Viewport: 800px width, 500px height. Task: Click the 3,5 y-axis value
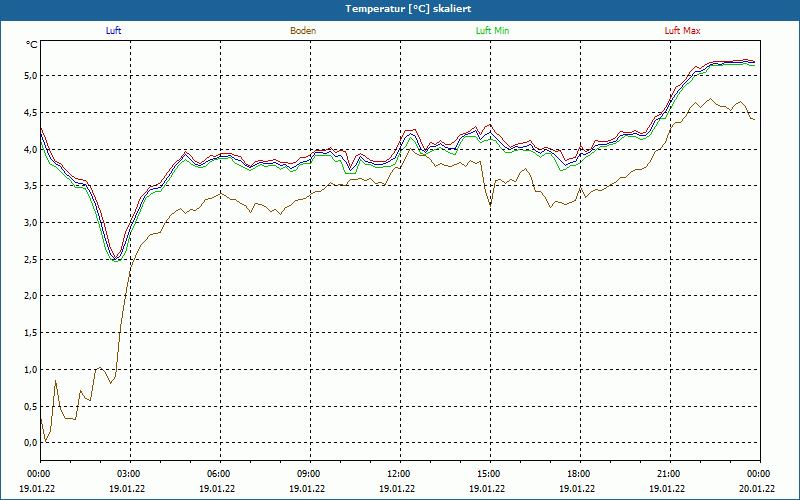point(31,186)
